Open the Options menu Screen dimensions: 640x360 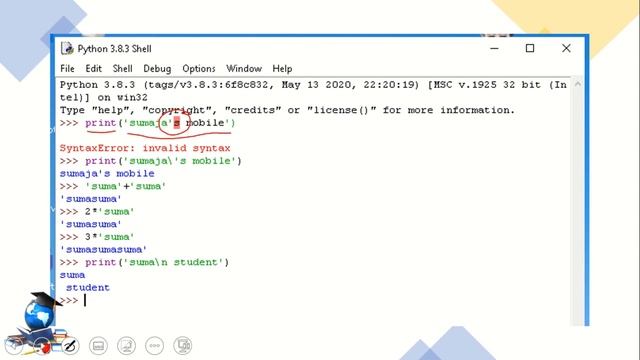[199, 69]
